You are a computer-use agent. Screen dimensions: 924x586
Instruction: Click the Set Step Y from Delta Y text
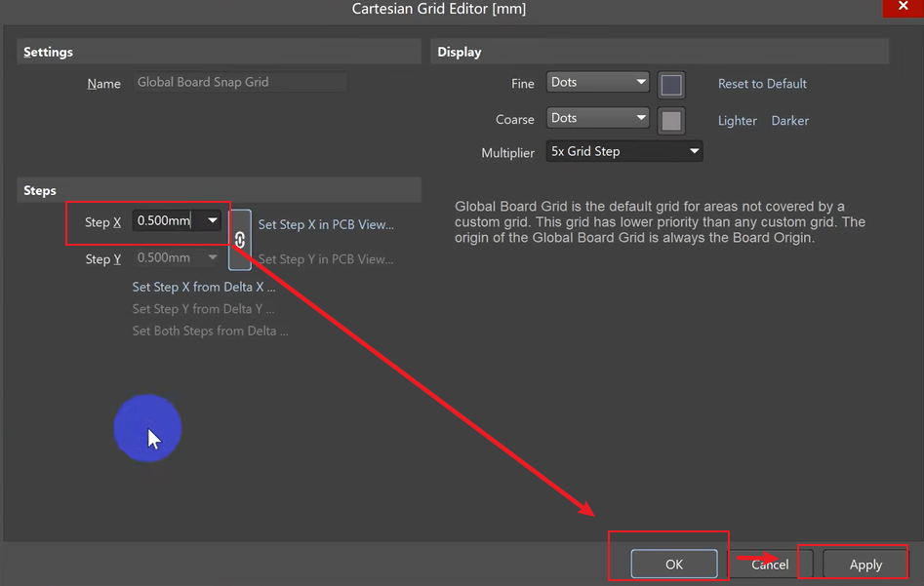pyautogui.click(x=203, y=309)
